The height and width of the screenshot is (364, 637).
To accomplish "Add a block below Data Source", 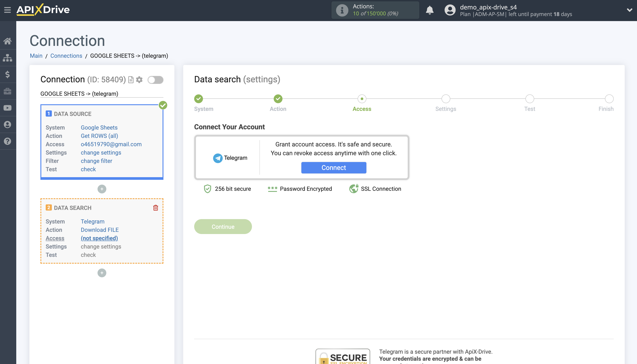I will click(x=102, y=189).
